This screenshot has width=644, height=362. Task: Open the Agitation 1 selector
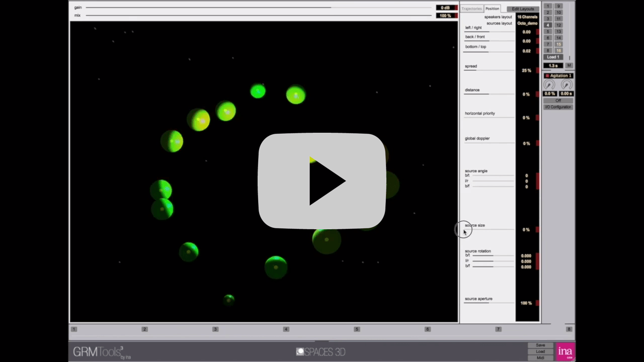tap(558, 75)
